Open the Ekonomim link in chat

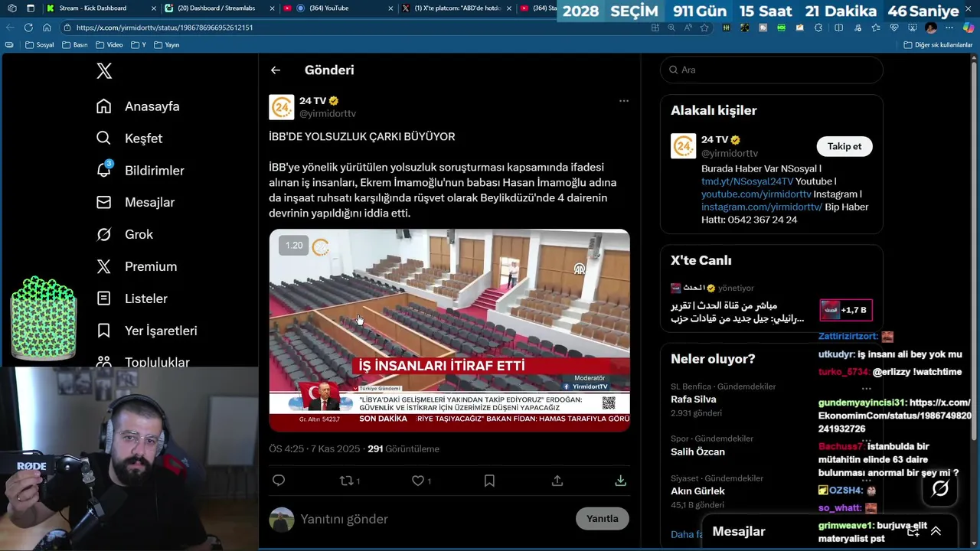tap(894, 416)
